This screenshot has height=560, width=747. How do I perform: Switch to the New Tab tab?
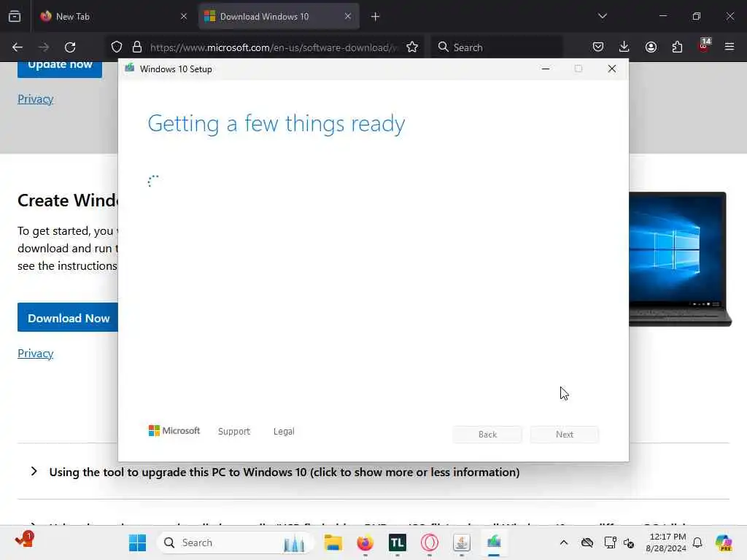click(x=113, y=17)
